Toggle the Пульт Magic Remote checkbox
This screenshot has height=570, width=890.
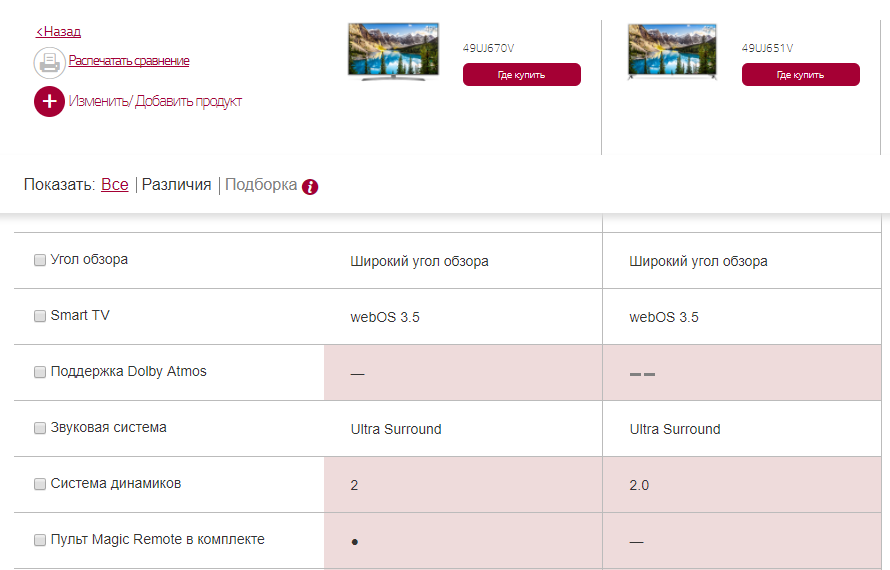(40, 540)
